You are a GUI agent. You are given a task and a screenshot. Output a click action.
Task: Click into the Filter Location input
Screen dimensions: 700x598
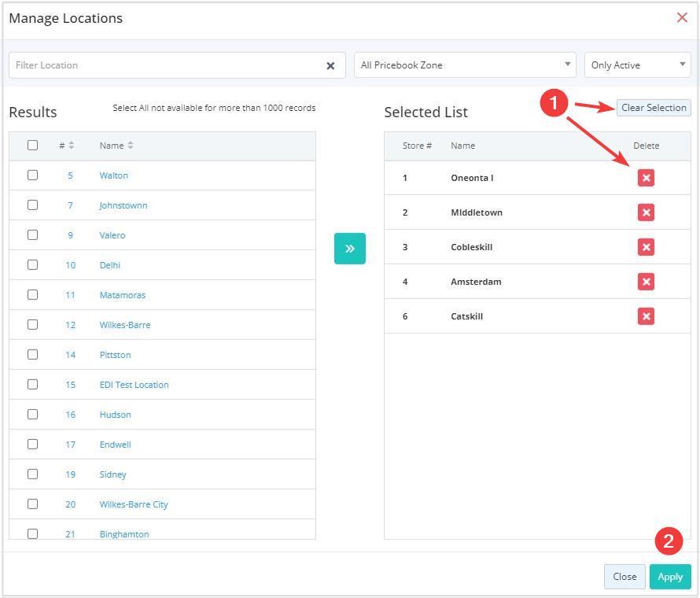(x=165, y=65)
